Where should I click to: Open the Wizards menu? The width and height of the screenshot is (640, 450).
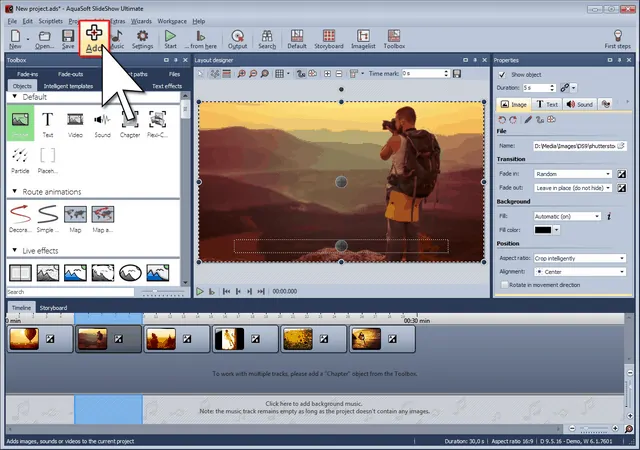pyautogui.click(x=139, y=21)
